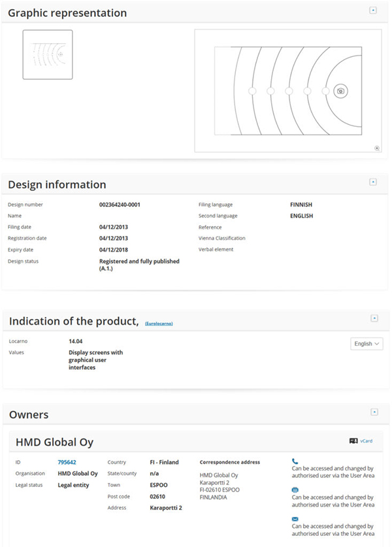Open owner ID 795642 link
The image size is (392, 547).
coord(67,462)
